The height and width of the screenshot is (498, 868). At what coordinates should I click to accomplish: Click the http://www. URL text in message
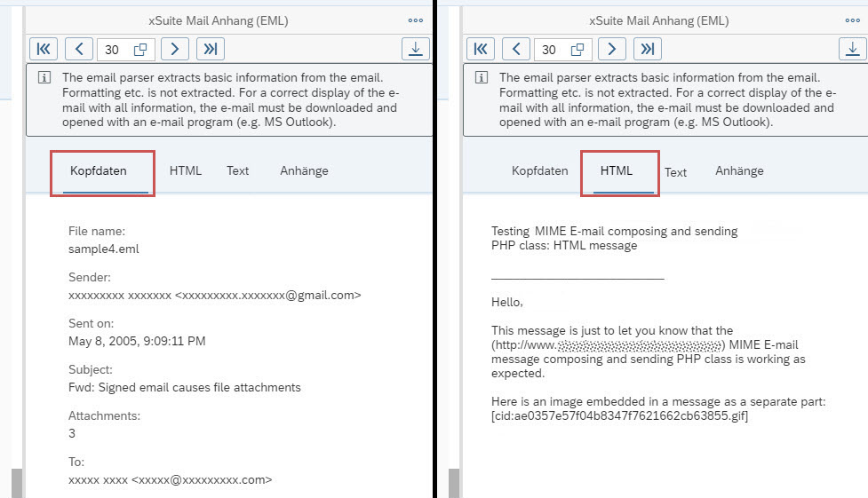[x=608, y=345]
